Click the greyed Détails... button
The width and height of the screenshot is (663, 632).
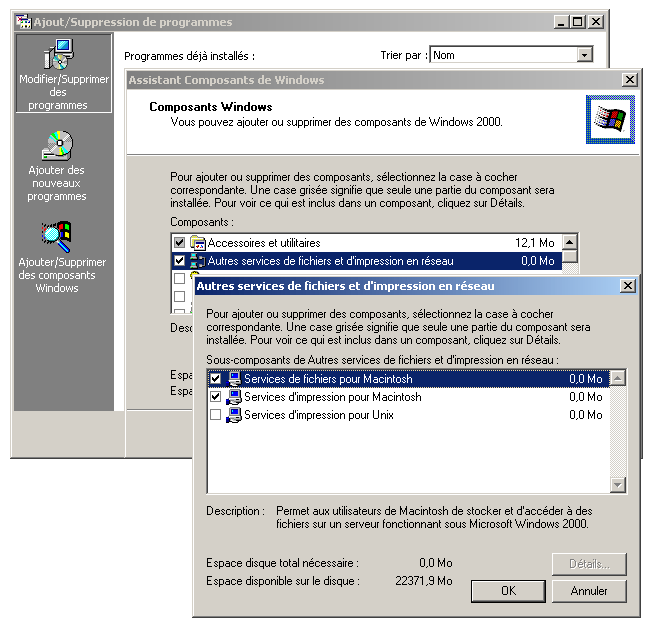coord(589,564)
